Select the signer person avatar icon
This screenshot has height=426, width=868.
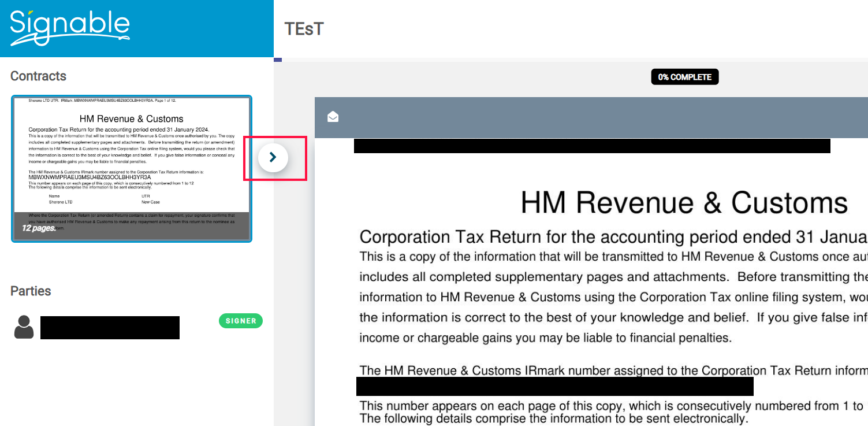pyautogui.click(x=24, y=327)
